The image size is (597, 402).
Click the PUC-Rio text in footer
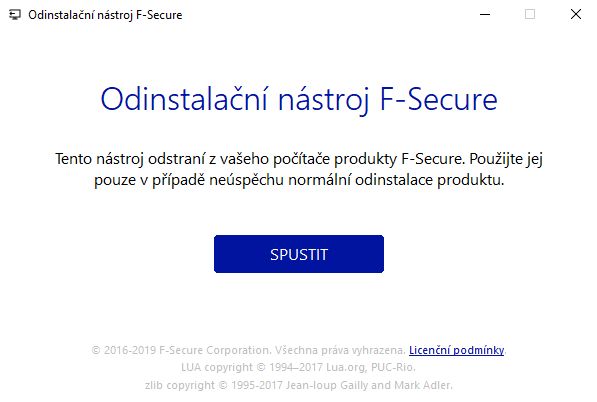393,367
